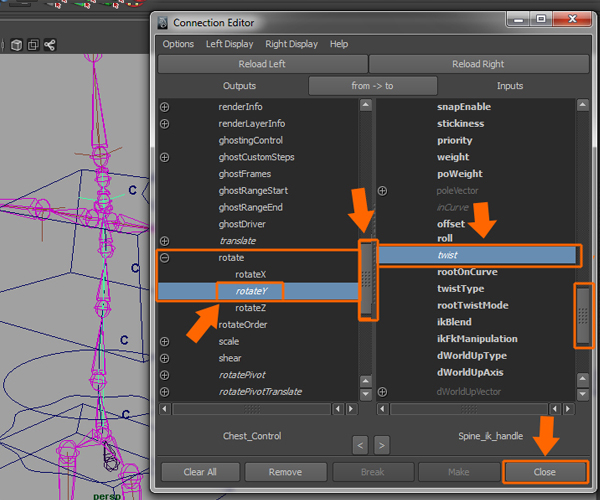Click outputs list scroll-up arrow at top
The width and height of the screenshot is (600, 500).
(x=366, y=105)
